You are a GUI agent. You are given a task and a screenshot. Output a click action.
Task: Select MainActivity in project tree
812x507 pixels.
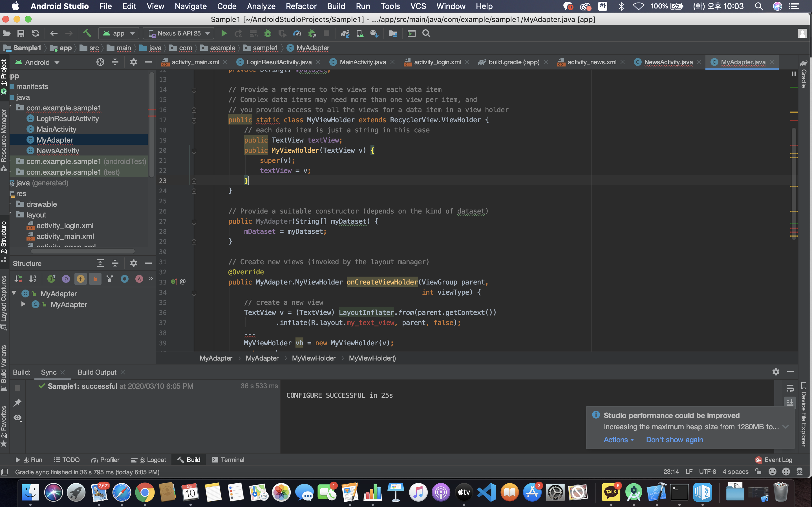point(56,129)
